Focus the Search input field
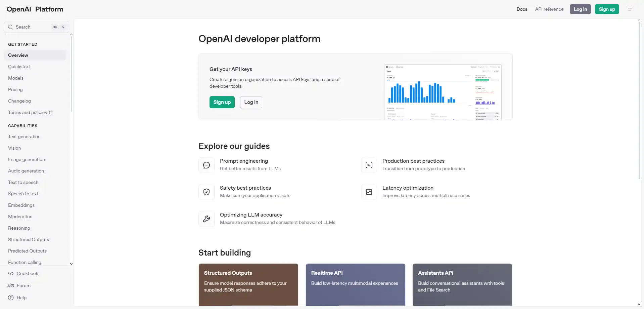 coord(37,27)
